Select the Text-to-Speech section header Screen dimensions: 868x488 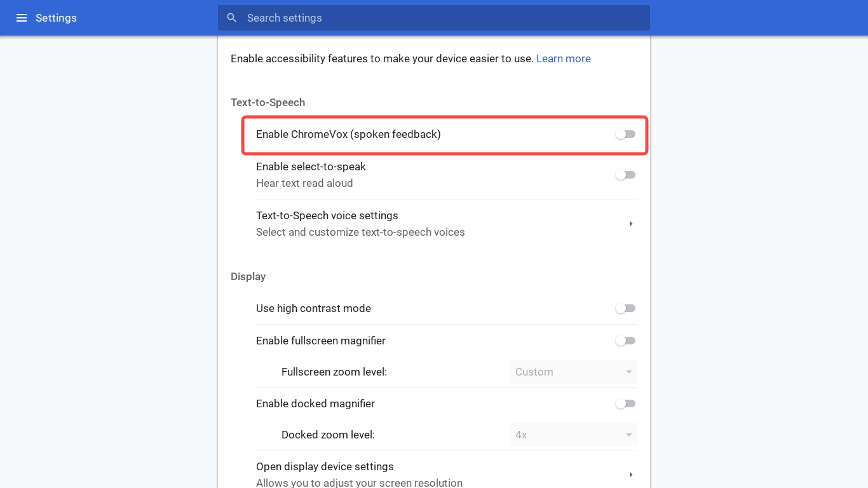pyautogui.click(x=268, y=102)
